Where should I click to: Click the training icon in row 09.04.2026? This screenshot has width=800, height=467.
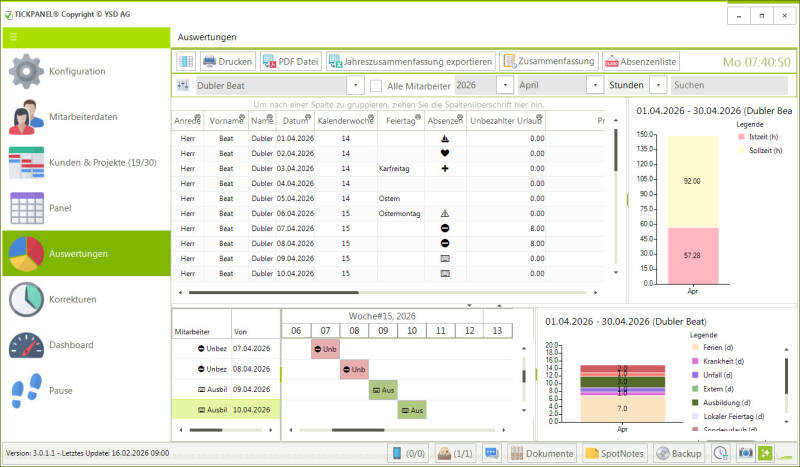click(445, 258)
